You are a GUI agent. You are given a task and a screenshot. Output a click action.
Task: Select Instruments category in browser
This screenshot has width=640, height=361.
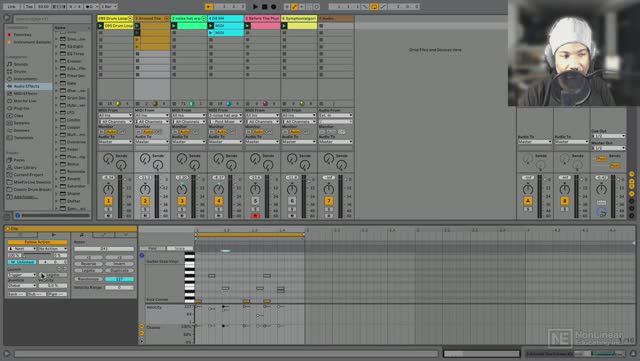(x=25, y=79)
